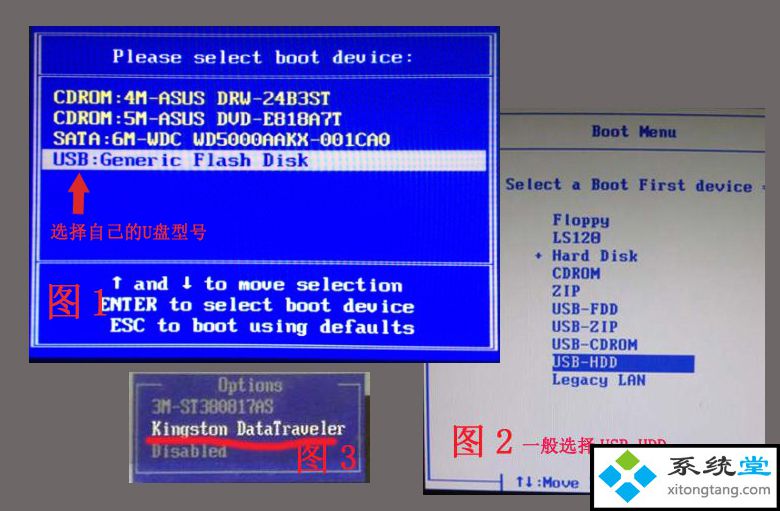Click 'ENTER to select boot device' hint
Screen dimensions: 780x511
click(x=257, y=305)
